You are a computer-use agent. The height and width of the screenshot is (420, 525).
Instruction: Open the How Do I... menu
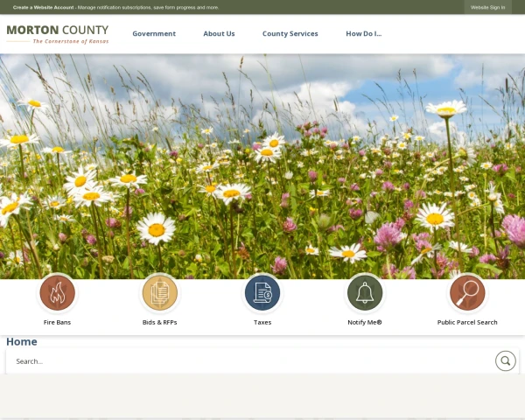tap(364, 34)
